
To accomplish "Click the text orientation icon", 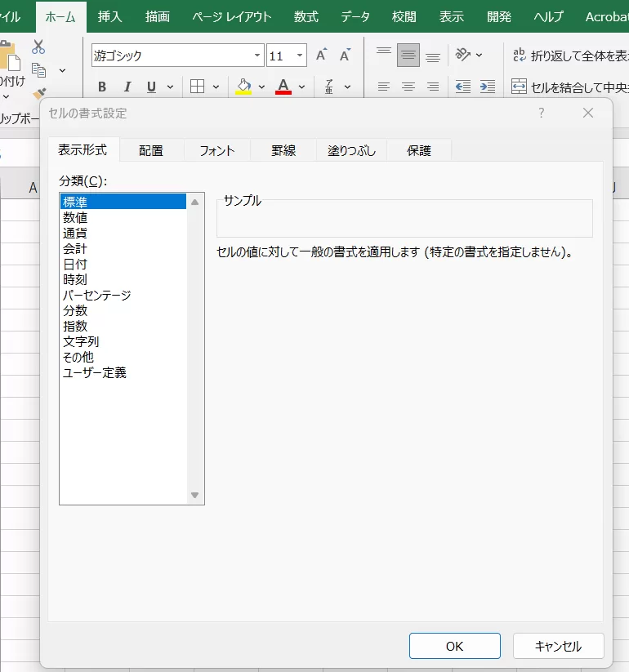I will pyautogui.click(x=463, y=55).
